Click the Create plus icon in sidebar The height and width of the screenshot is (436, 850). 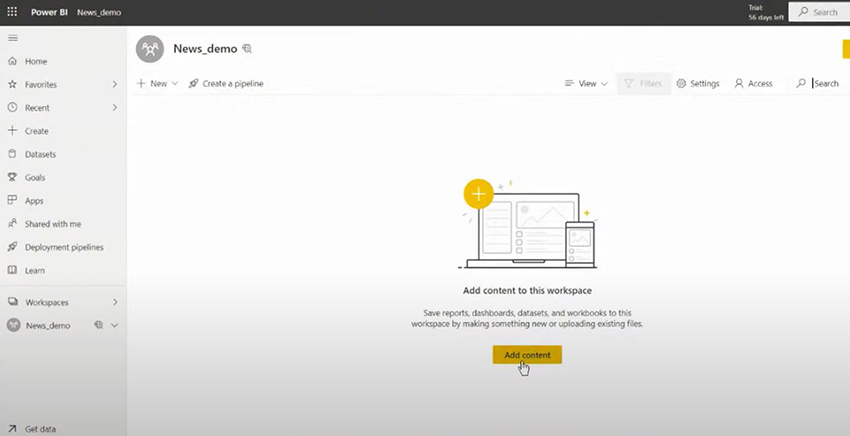[12, 131]
